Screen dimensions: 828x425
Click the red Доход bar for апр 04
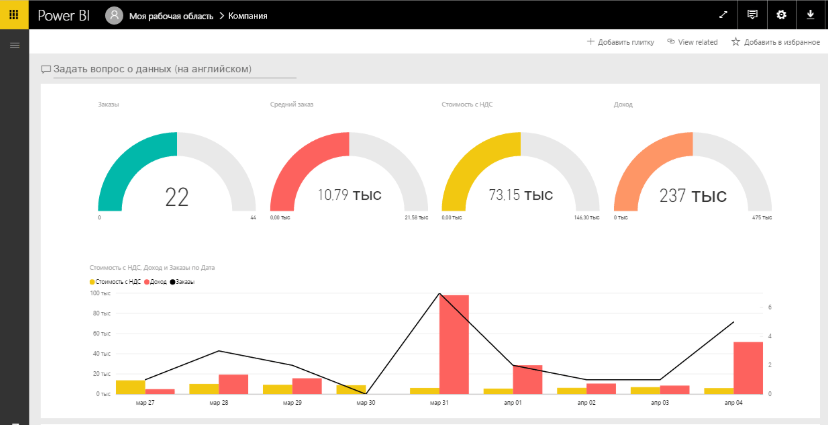(x=748, y=368)
